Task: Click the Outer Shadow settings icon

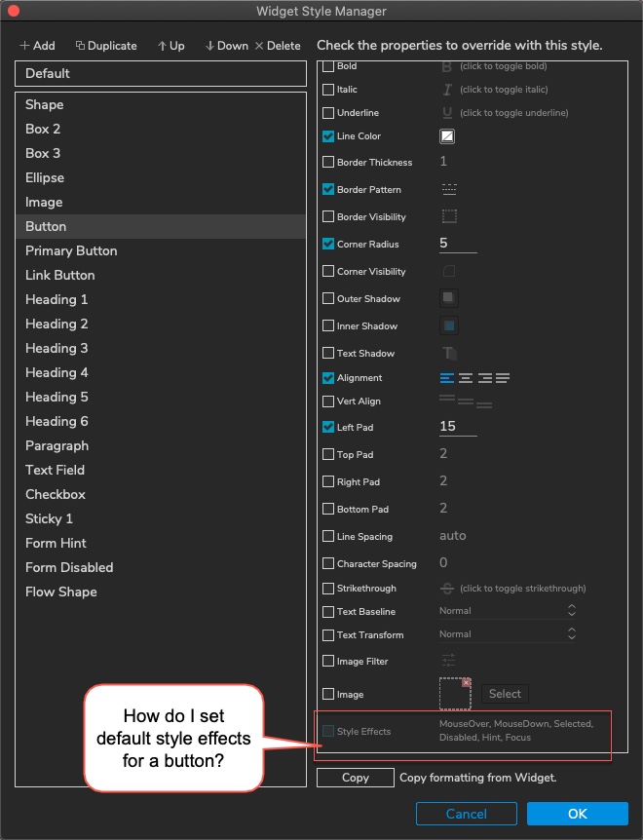Action: coord(447,298)
